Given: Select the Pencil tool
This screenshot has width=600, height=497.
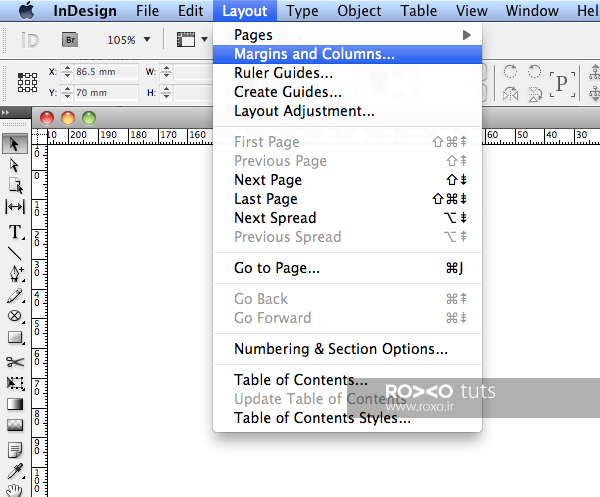Looking at the screenshot, I should point(15,296).
